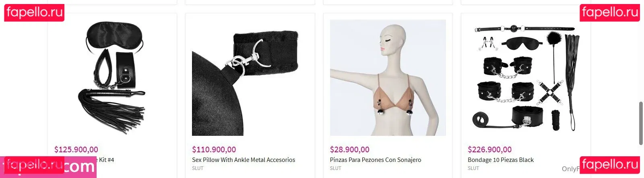Click SLUT brand under Sex Pillow title
This screenshot has height=178, width=644.
tap(198, 168)
